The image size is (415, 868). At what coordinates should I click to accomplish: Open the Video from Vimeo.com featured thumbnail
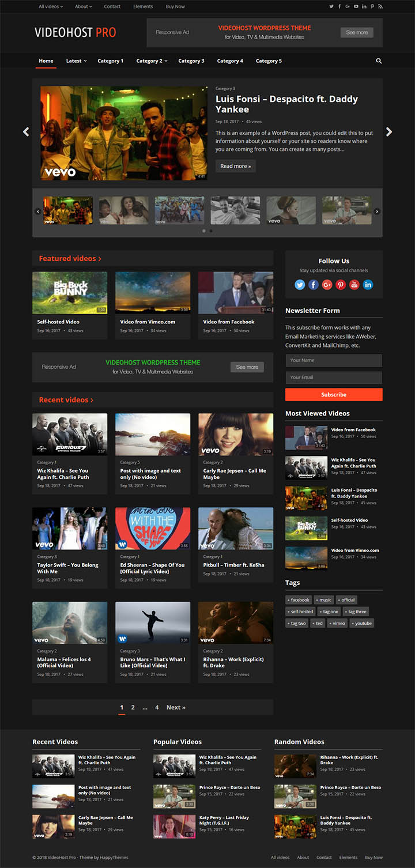tap(153, 293)
